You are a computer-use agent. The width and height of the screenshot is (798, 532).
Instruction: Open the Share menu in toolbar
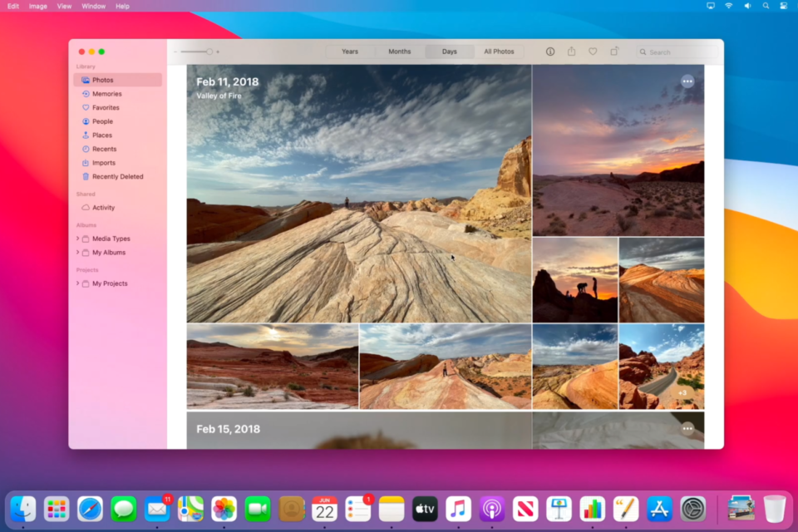click(571, 52)
